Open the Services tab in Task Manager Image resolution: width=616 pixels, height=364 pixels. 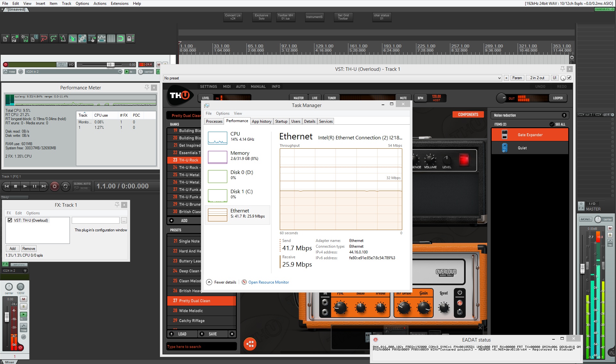pos(326,121)
